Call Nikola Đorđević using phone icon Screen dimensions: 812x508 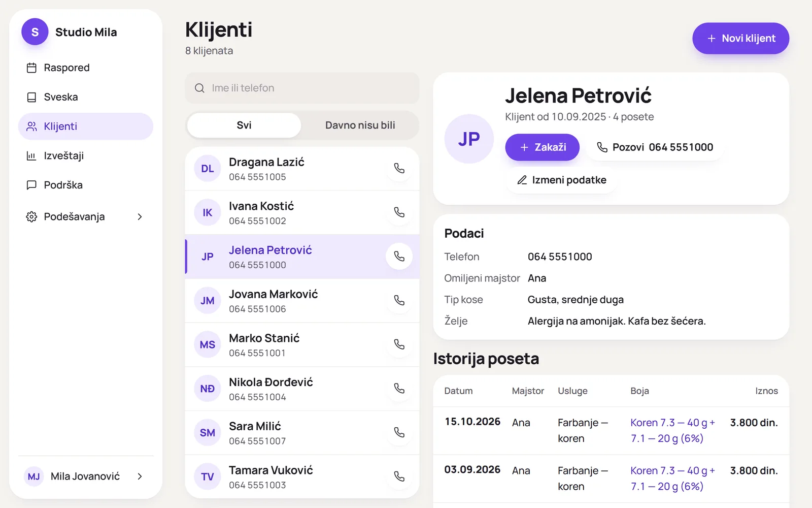[x=399, y=389]
